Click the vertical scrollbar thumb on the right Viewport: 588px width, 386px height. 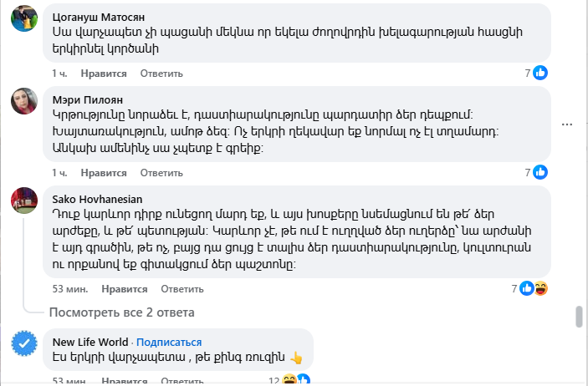tap(578, 318)
